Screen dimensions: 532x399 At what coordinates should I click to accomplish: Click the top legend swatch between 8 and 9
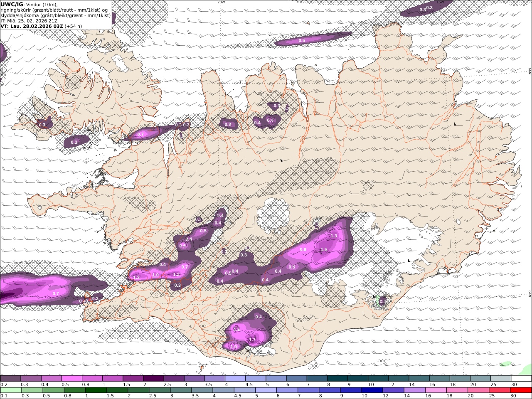pyautogui.click(x=337, y=378)
